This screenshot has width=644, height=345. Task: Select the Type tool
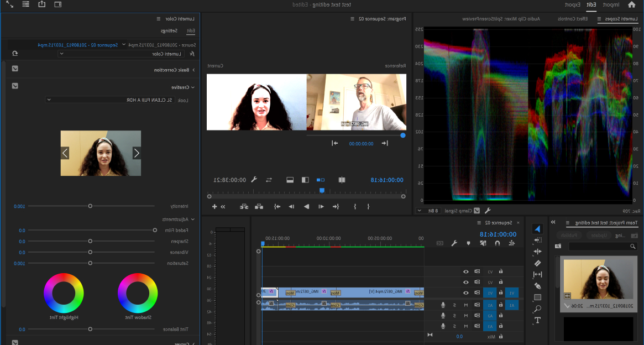537,320
